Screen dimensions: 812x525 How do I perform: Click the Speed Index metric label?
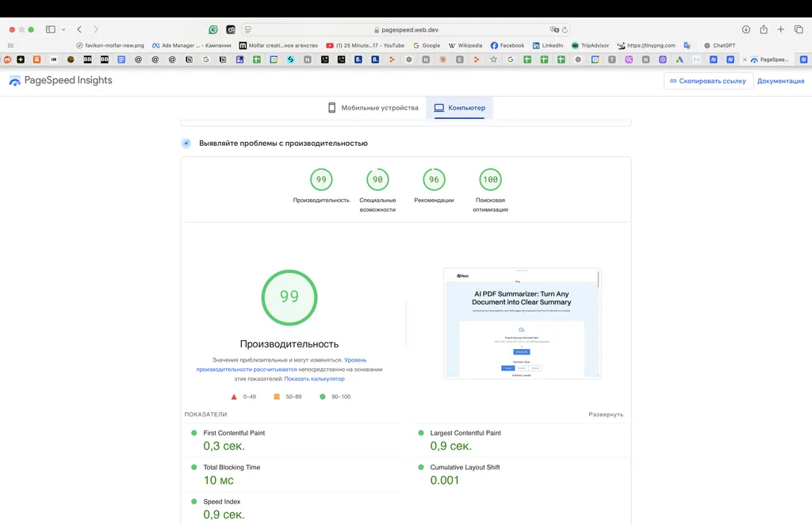click(x=222, y=501)
